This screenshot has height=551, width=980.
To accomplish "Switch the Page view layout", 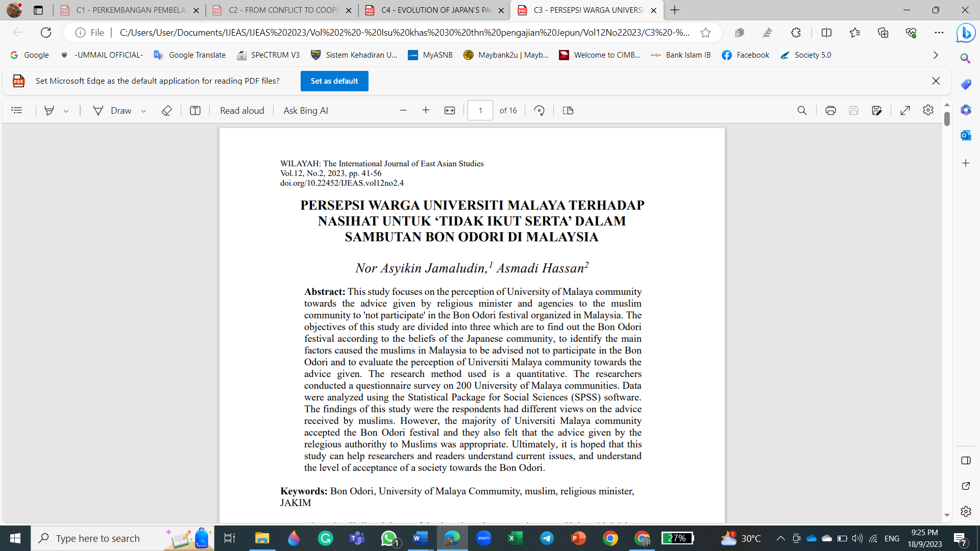I will 568,110.
